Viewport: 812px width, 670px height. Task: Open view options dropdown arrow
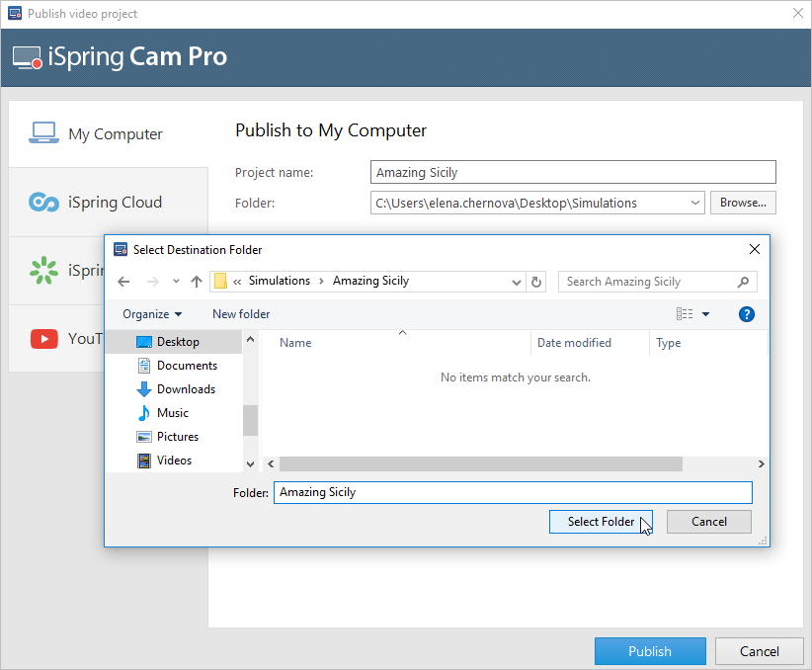[x=705, y=314]
